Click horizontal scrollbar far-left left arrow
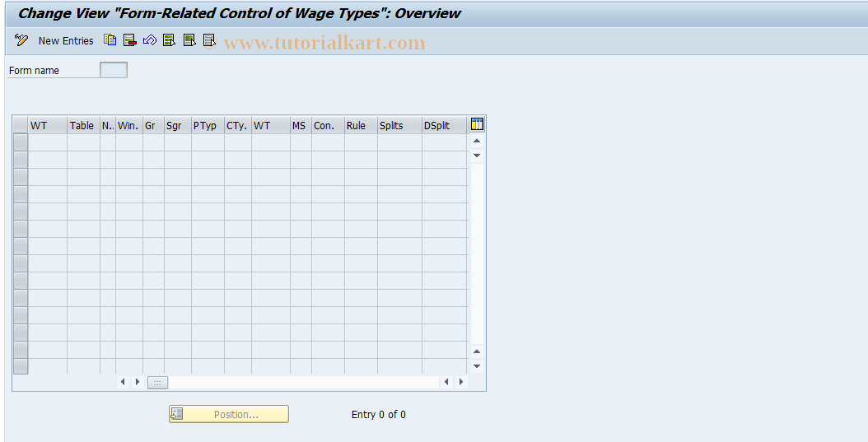 (x=123, y=382)
